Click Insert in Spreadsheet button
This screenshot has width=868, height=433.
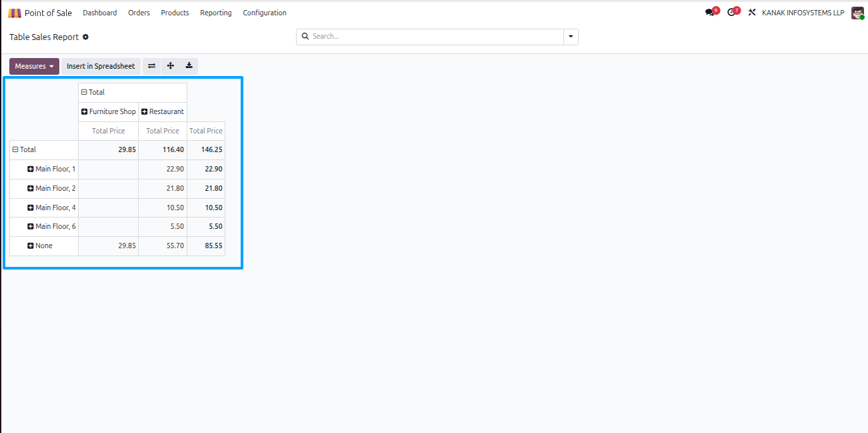[101, 66]
